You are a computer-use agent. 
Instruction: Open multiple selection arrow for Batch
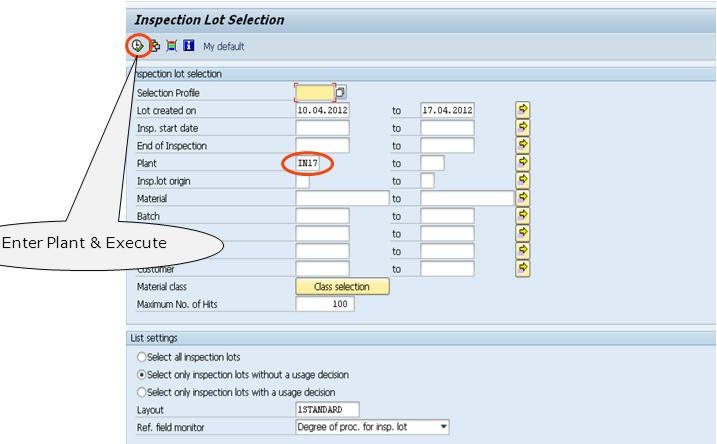523,215
